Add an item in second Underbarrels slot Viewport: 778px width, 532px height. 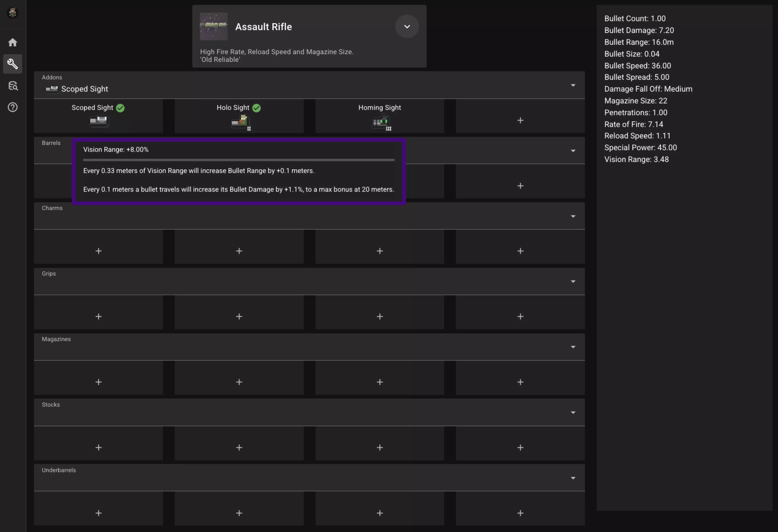(x=239, y=513)
